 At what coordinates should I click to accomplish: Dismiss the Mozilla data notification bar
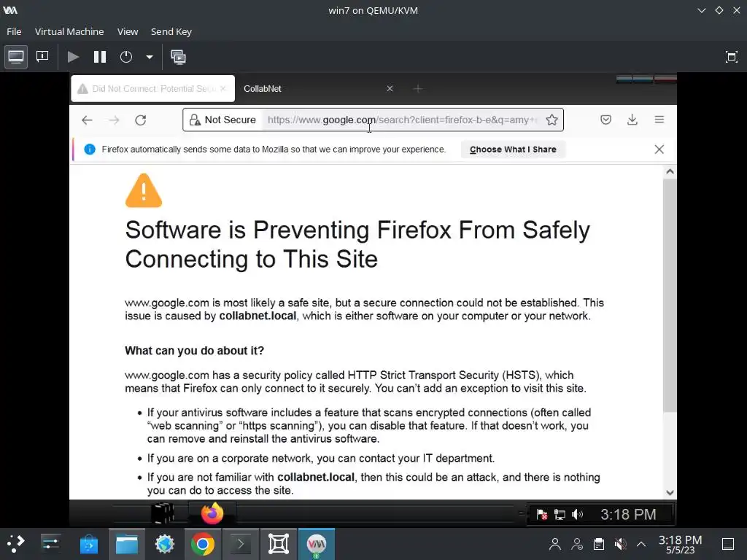[659, 149]
